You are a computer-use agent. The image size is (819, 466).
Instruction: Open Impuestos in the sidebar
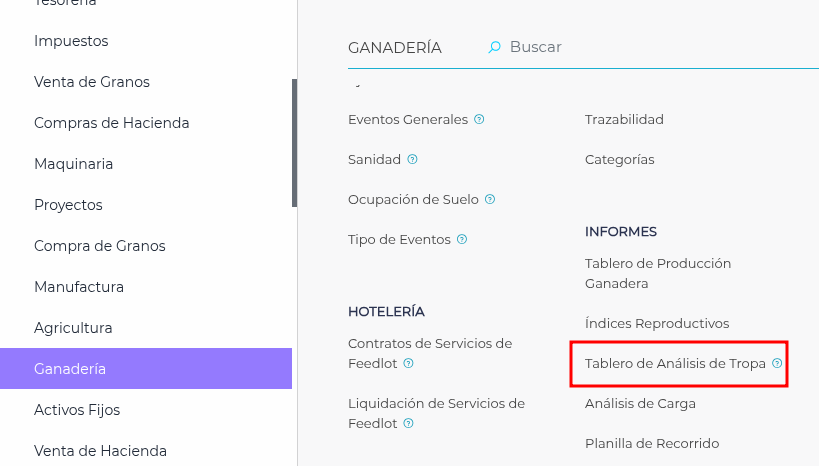point(71,41)
